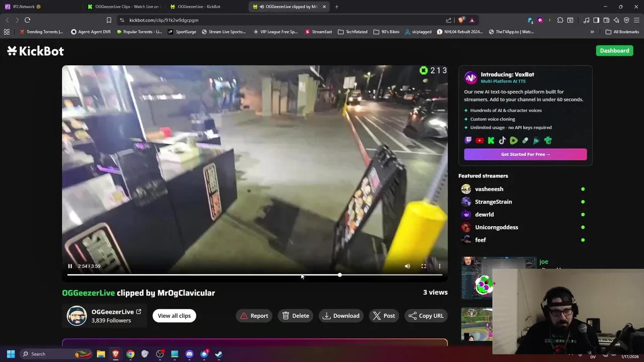Open Brave Wallet icon
This screenshot has height=362, width=644.
click(606, 20)
